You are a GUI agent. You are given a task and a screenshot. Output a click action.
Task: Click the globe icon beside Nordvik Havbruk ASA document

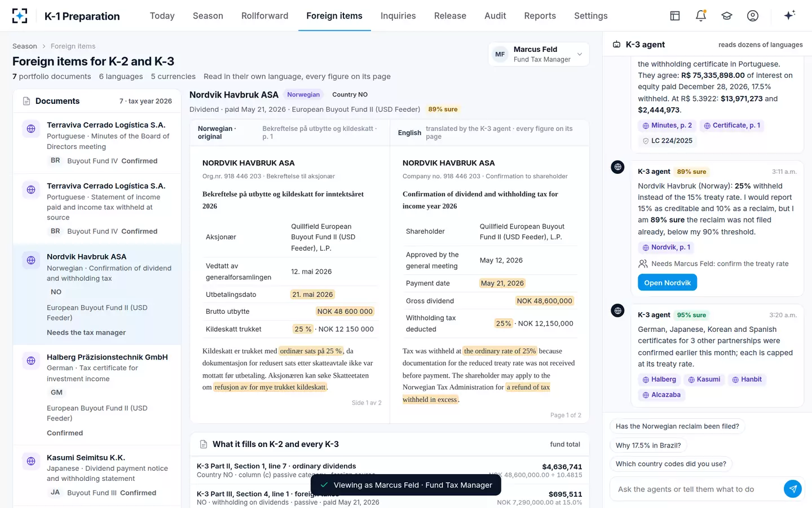pyautogui.click(x=31, y=260)
